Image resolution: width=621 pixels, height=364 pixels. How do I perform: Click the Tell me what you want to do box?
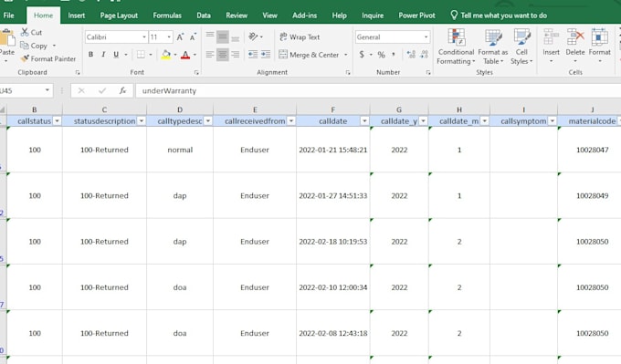click(499, 16)
